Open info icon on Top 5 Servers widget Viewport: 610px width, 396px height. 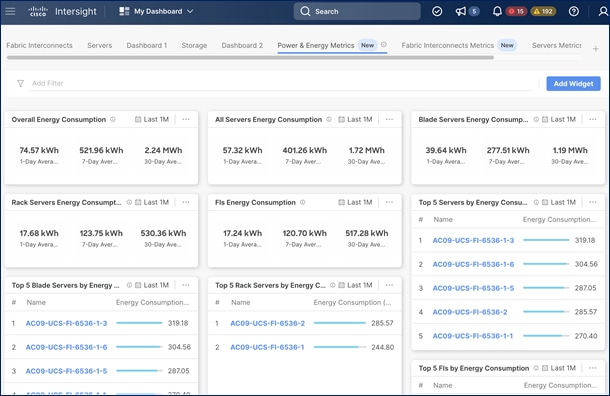tap(536, 202)
